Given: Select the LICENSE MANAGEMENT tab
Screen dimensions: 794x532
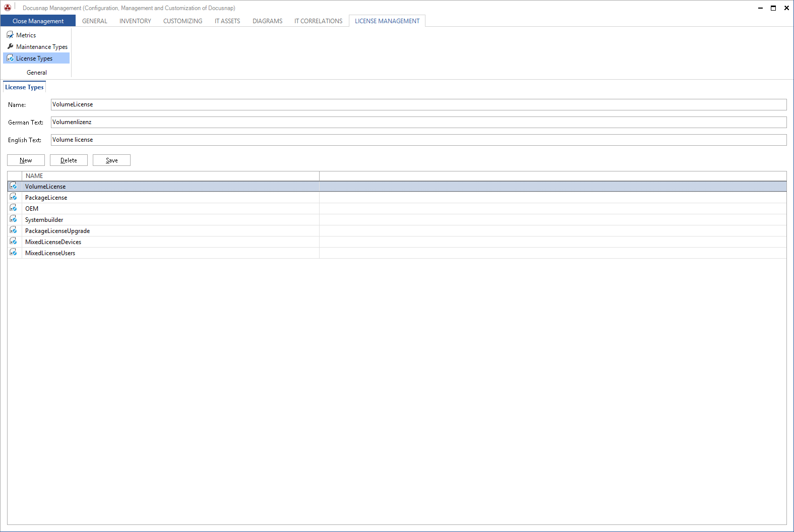Looking at the screenshot, I should point(387,21).
